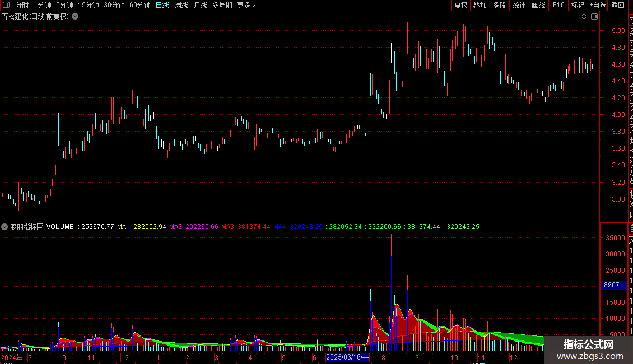The image size is (633, 364).
Task: Select the 日线 daily chart tab
Action: coord(162,5)
